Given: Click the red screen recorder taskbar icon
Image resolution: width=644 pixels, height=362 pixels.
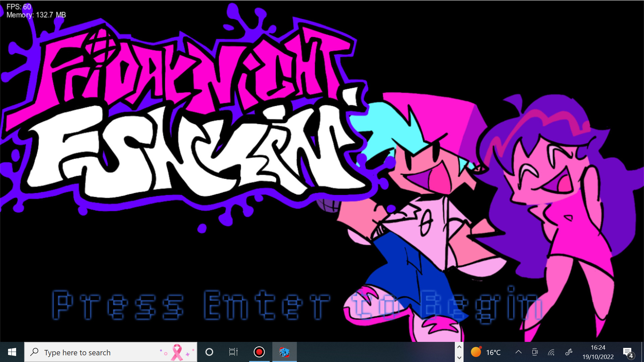Looking at the screenshot, I should coord(259,352).
